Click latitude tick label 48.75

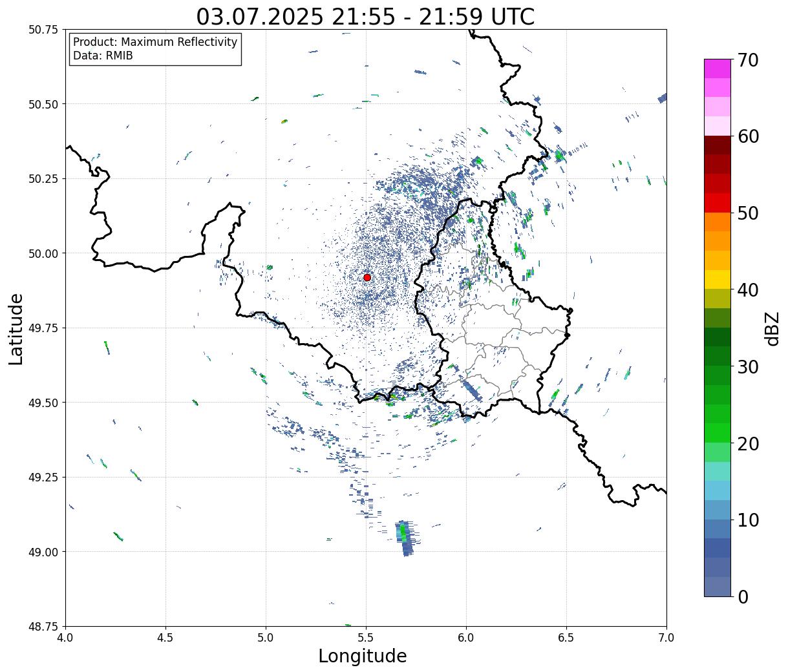click(x=43, y=626)
